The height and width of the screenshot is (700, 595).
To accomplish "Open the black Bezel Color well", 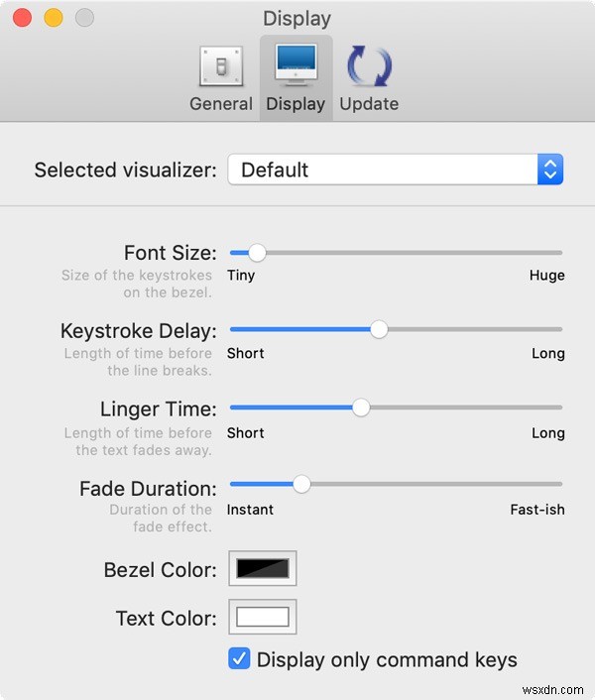I will click(263, 568).
